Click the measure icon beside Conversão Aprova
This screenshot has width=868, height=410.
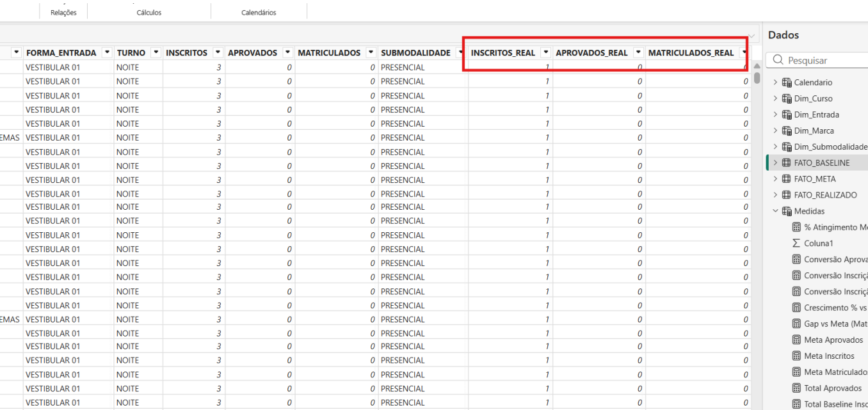pos(797,260)
